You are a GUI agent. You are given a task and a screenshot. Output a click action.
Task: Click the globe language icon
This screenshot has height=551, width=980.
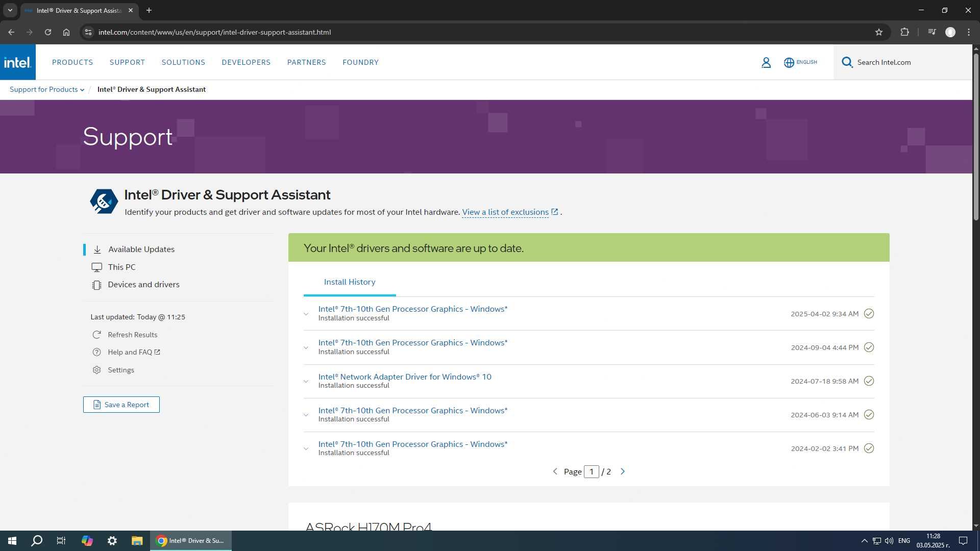click(789, 62)
